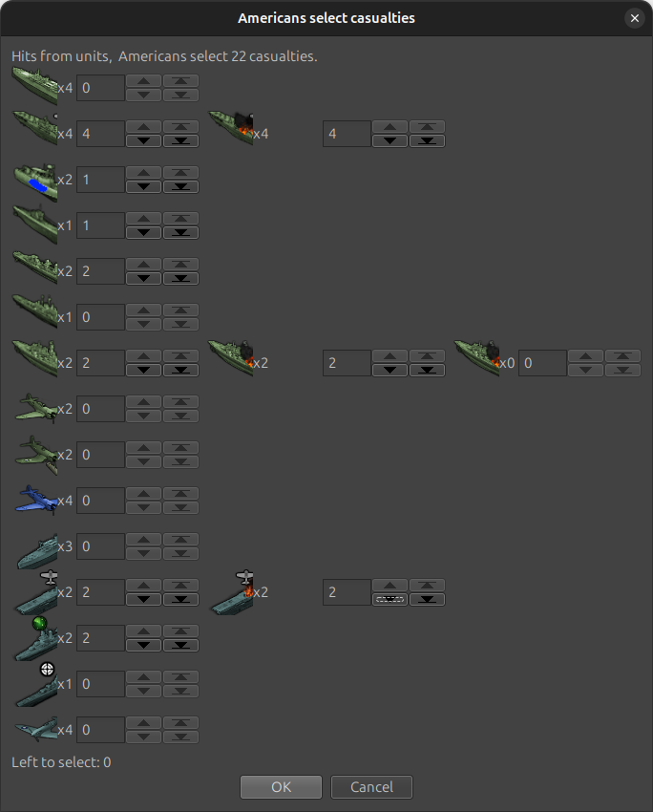This screenshot has height=812, width=653.
Task: Set burning green battleship x2 casualties to minimum
Action: (428, 371)
